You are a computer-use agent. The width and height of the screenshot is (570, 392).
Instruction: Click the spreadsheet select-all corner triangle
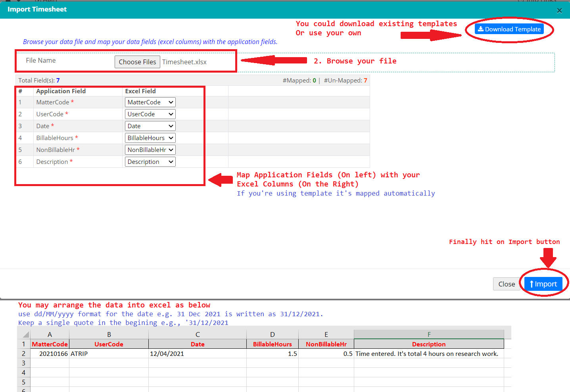pyautogui.click(x=25, y=334)
